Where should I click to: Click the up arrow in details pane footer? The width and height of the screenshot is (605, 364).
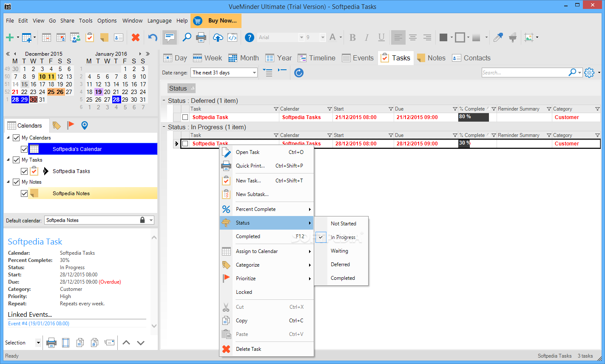(126, 342)
